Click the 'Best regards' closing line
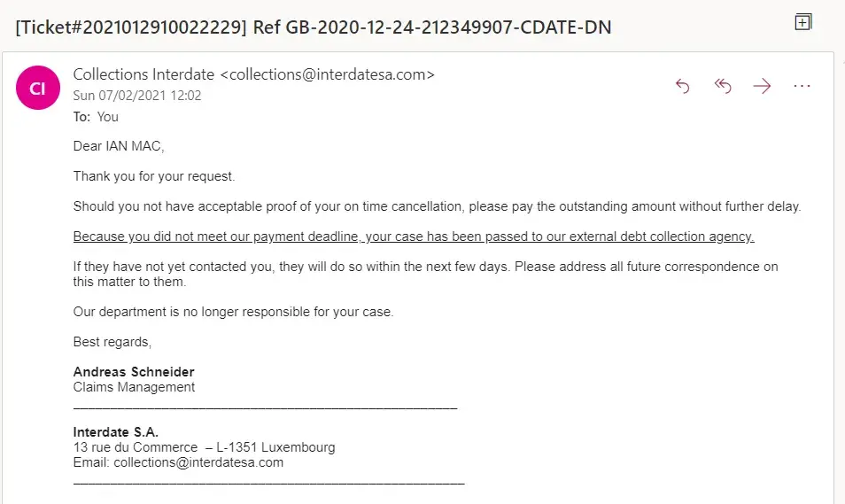This screenshot has height=504, width=845. click(x=112, y=342)
